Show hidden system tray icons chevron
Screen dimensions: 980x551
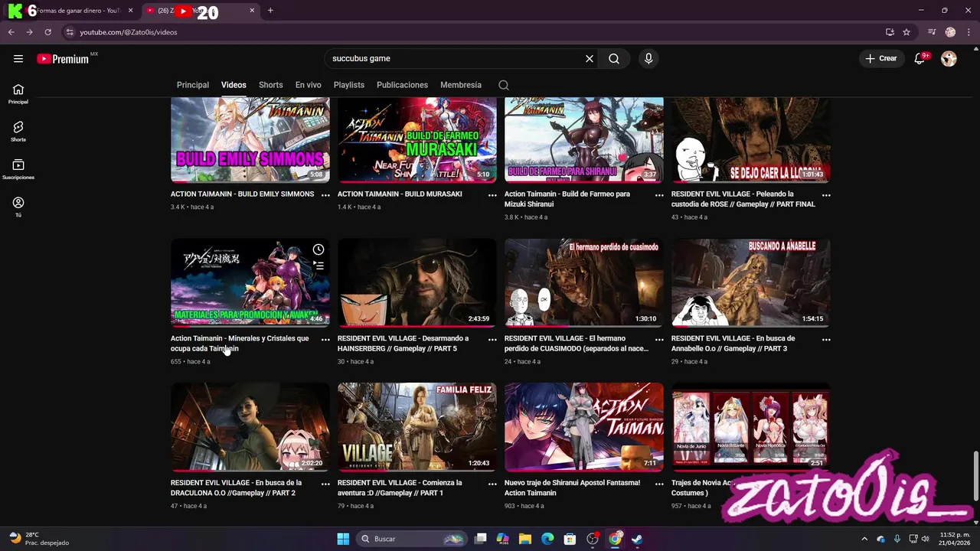tap(865, 539)
